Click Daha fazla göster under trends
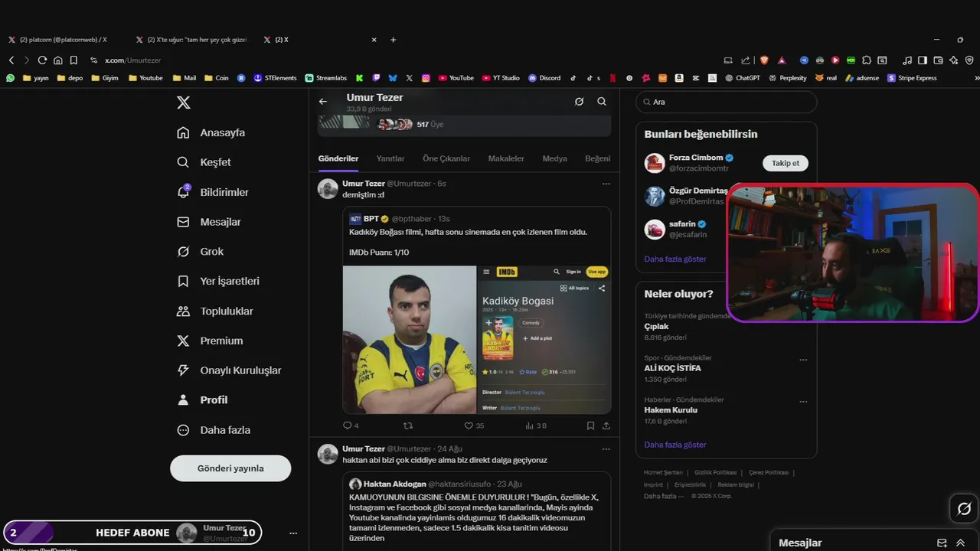980x551 pixels. point(675,445)
